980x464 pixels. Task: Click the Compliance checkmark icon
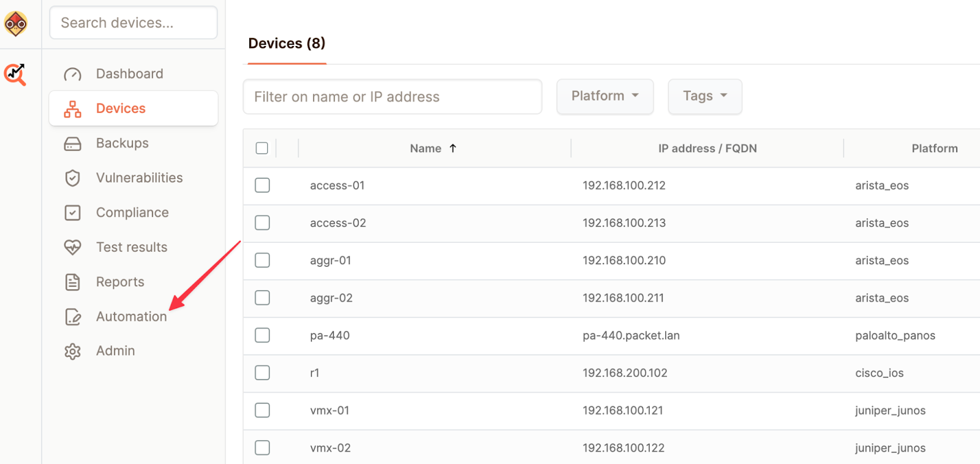(x=72, y=213)
